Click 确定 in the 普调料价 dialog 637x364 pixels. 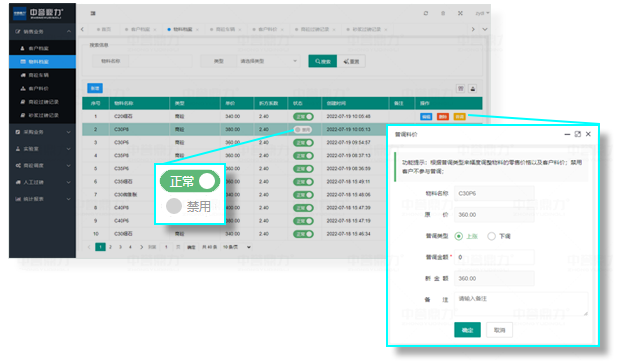(467, 330)
